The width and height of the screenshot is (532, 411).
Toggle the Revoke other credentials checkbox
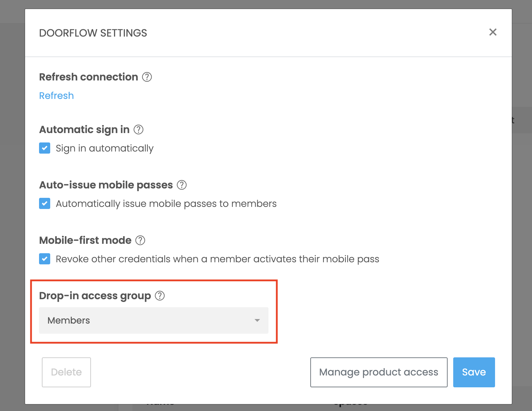click(x=45, y=259)
